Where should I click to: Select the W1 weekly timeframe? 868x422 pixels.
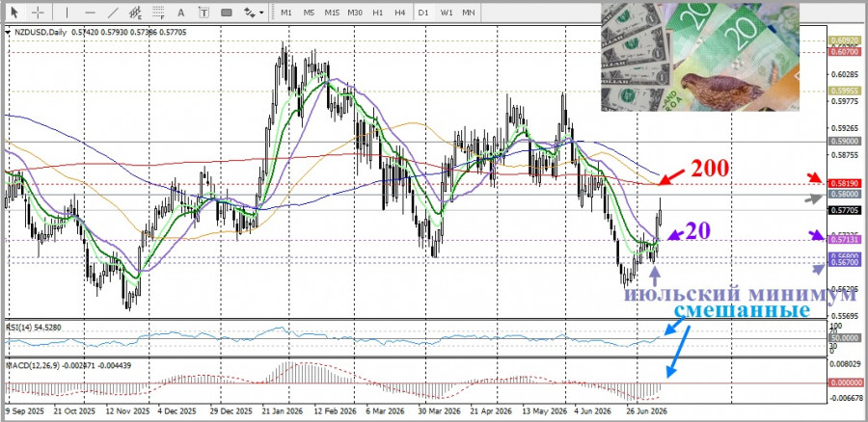coord(447,12)
